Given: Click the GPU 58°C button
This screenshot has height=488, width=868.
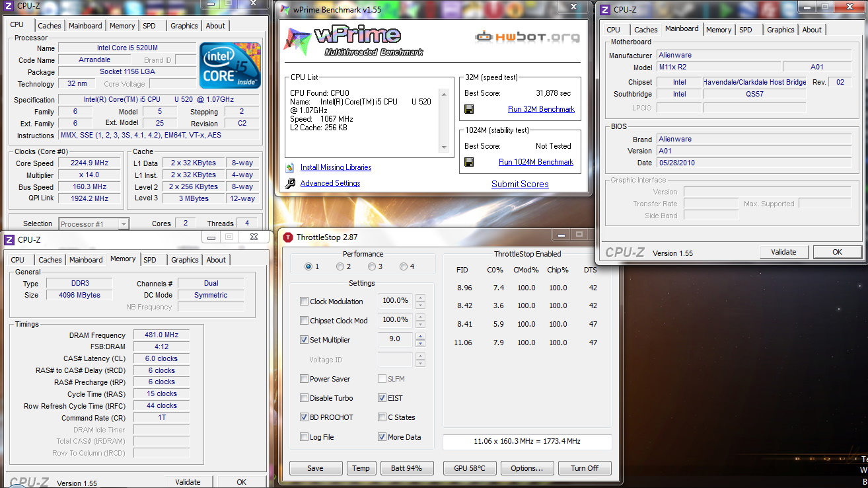Looking at the screenshot, I should point(469,468).
